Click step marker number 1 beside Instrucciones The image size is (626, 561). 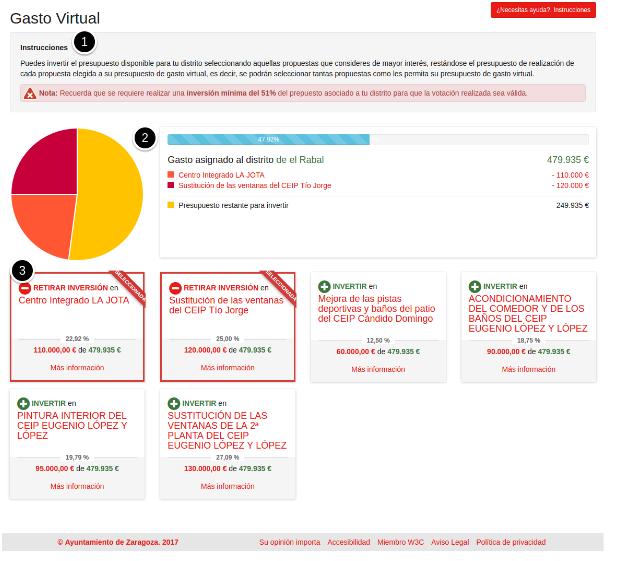pyautogui.click(x=85, y=42)
